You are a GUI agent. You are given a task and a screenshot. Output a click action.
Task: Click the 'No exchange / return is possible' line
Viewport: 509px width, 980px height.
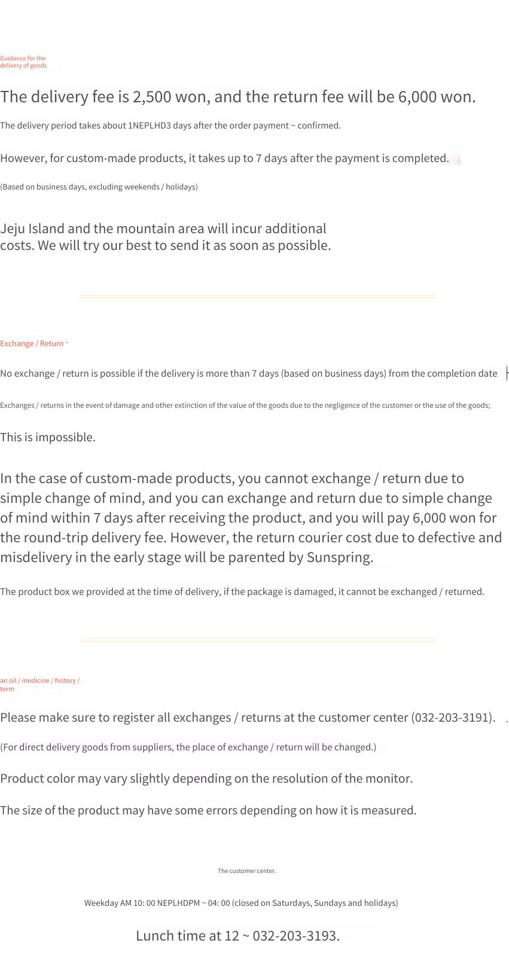[249, 374]
